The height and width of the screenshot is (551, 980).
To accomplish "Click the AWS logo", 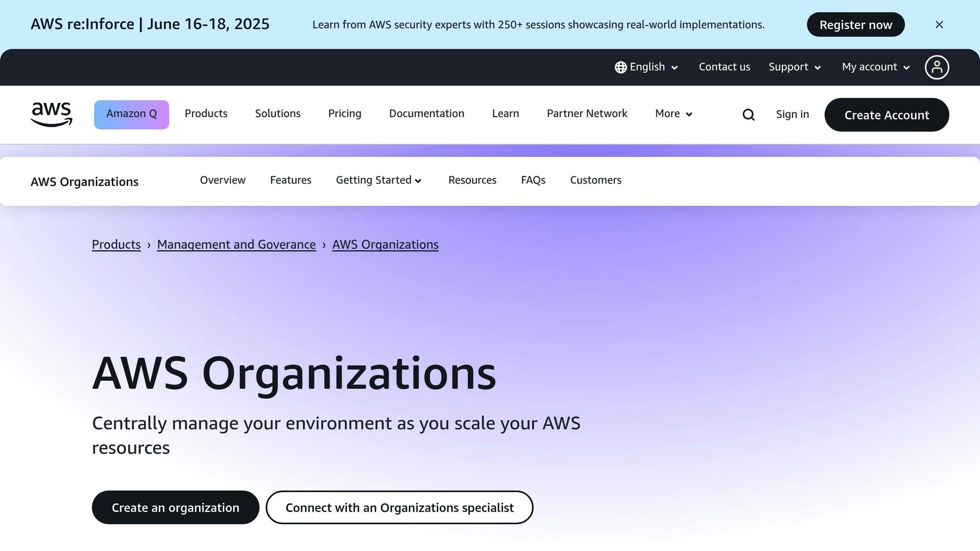I will (x=51, y=114).
